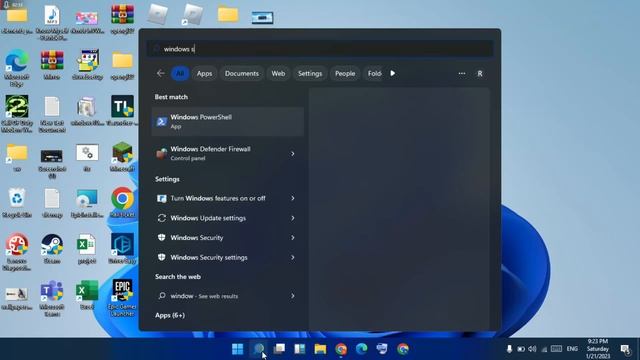Open the Windows PowerShell best match
This screenshot has height=360, width=640.
point(227,122)
